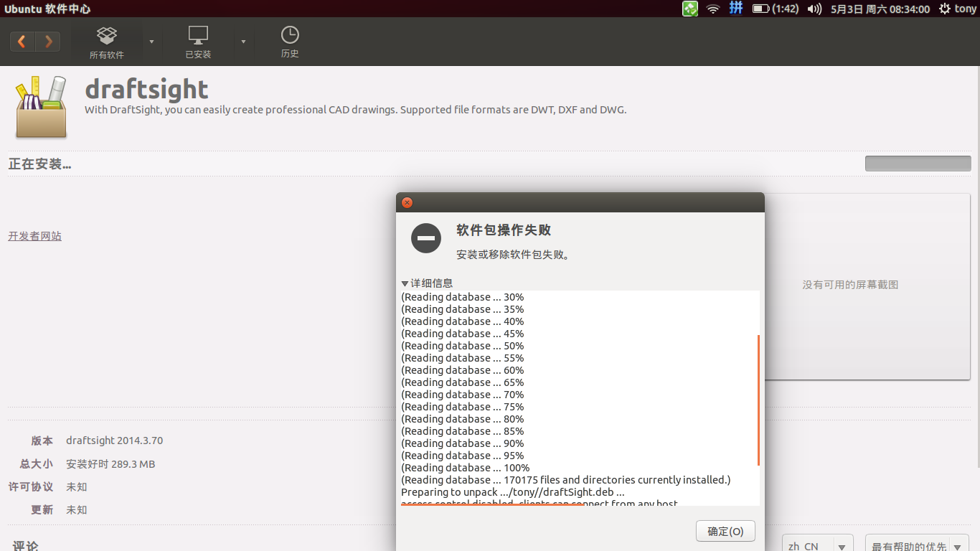Open the 拼 input method indicator
Screen dimensions: 980x551
point(736,9)
